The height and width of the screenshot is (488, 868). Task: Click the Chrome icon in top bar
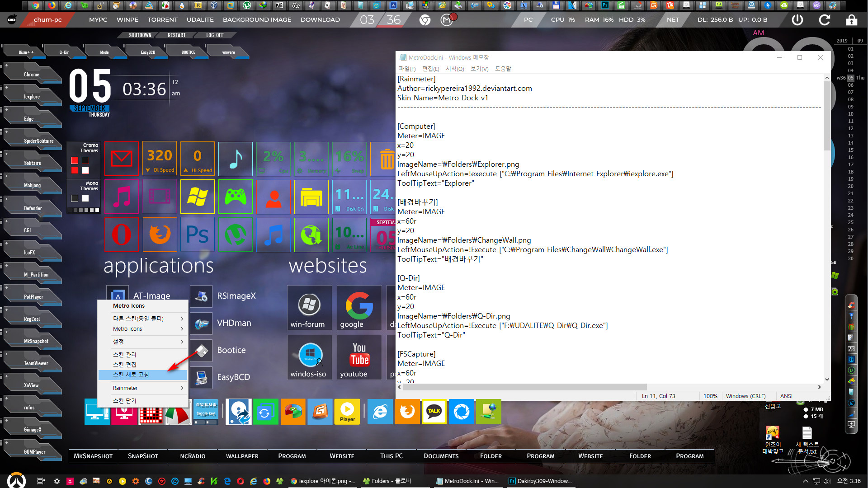[425, 20]
